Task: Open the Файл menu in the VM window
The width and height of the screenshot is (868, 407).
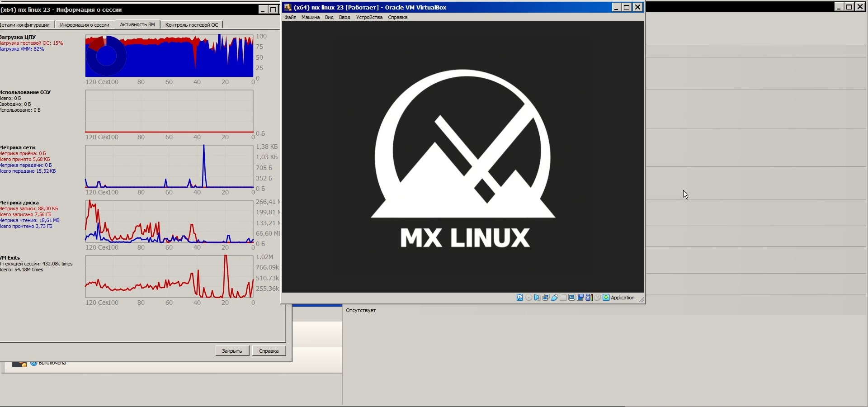Action: pos(290,17)
